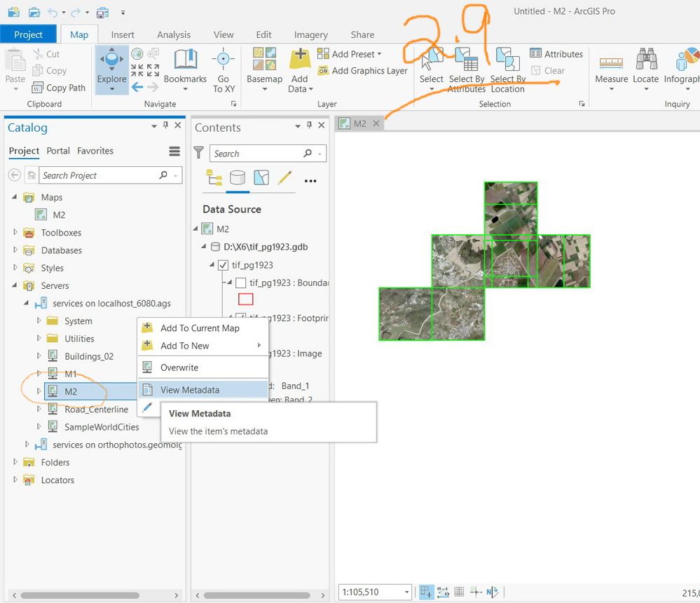Screen dimensions: 700x603
Task: Open the Attributes pane button
Action: [556, 53]
